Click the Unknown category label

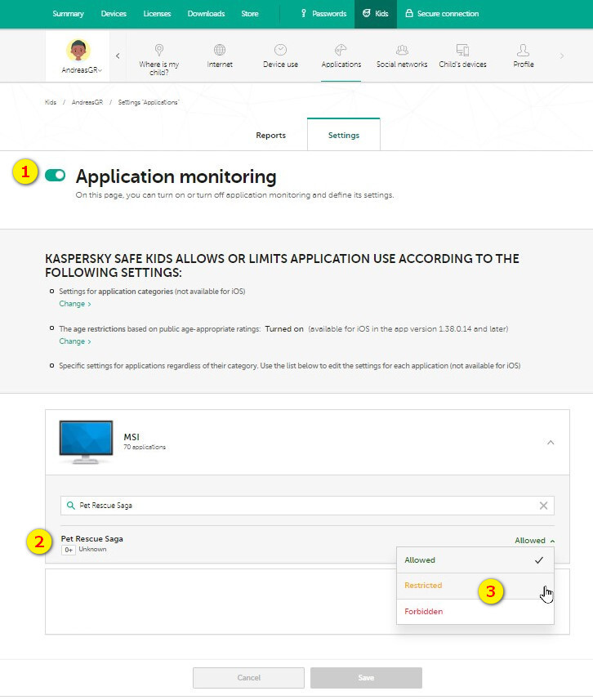click(x=92, y=549)
